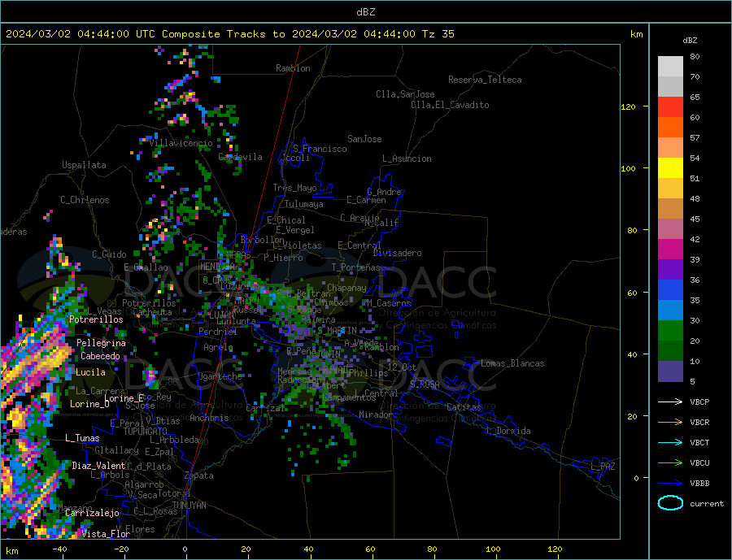Click the green VBCU arrow in legend
732x560 pixels.
670,463
